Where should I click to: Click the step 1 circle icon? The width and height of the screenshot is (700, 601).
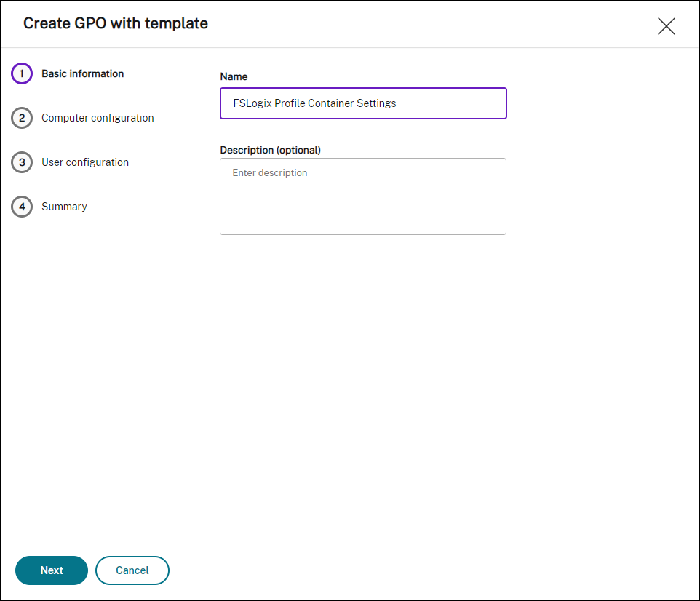22,73
